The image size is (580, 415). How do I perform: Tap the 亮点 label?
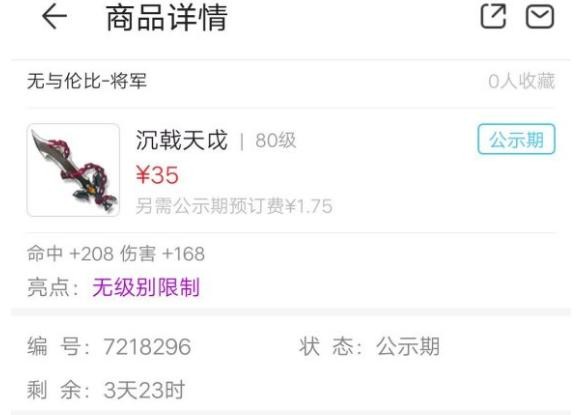click(x=48, y=287)
